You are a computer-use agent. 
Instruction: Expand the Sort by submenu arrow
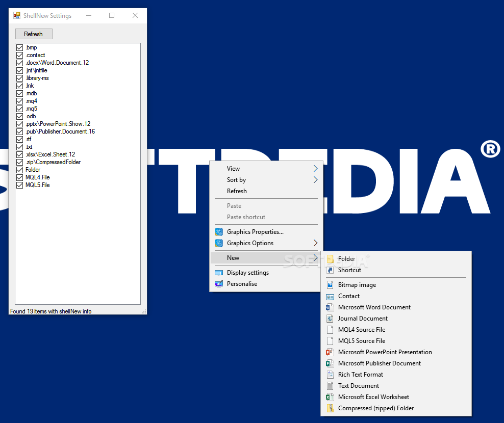click(315, 180)
